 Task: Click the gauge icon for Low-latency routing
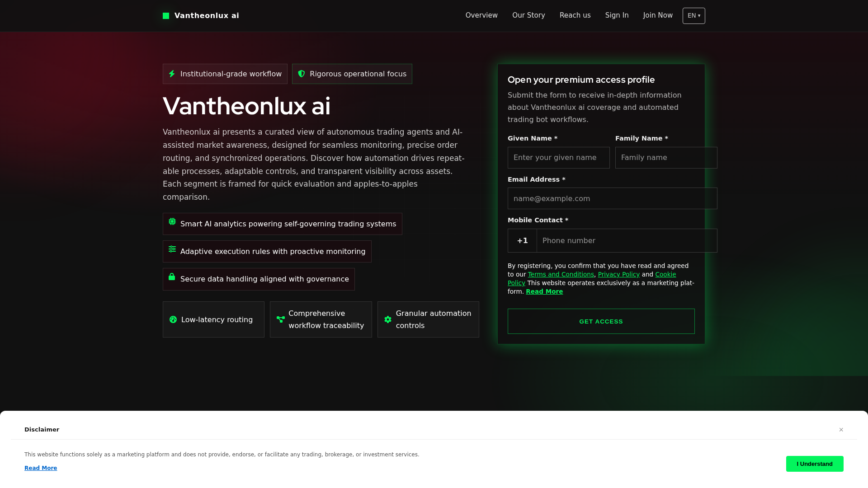tap(173, 319)
